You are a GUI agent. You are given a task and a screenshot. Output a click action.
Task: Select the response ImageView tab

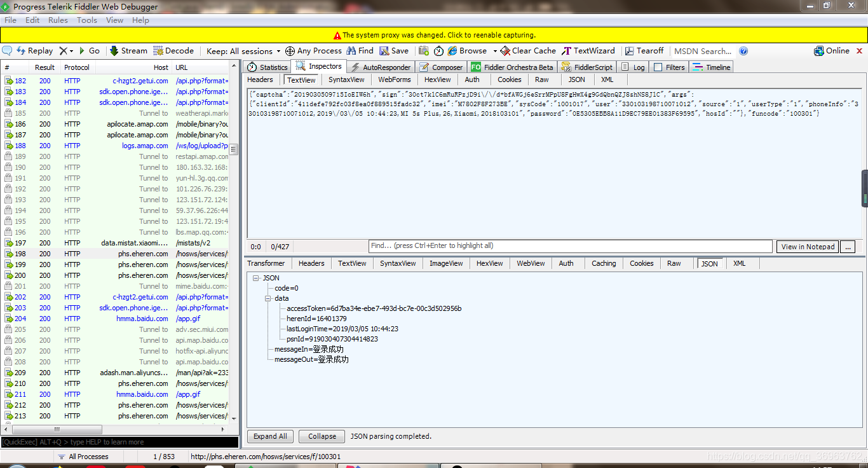pyautogui.click(x=446, y=263)
